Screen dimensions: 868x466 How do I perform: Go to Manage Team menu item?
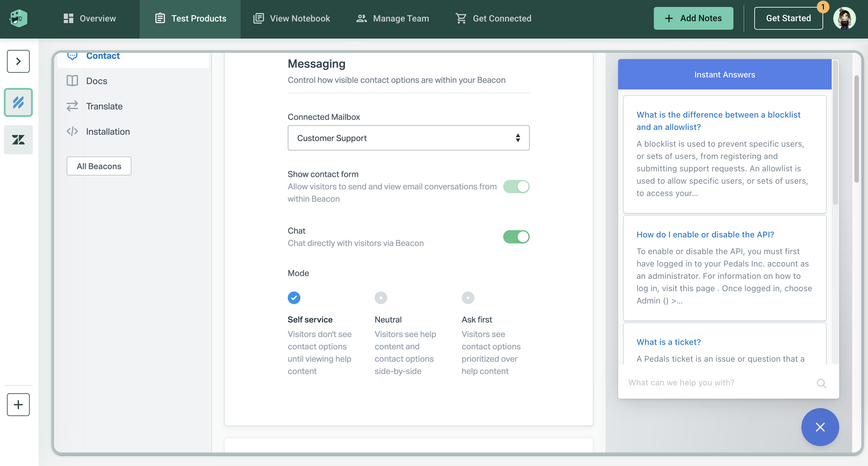click(393, 18)
